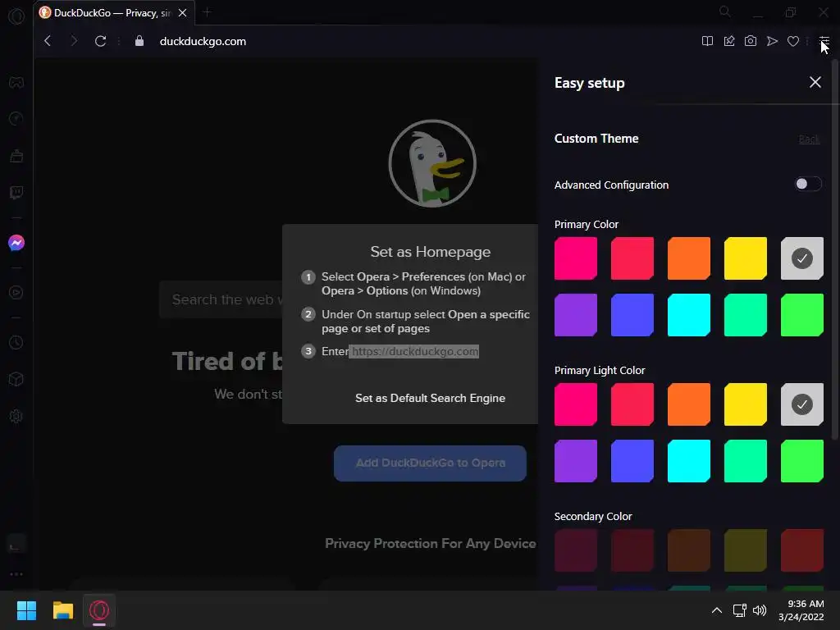The height and width of the screenshot is (630, 840).
Task: Bookmark page with heart icon
Action: coord(793,41)
